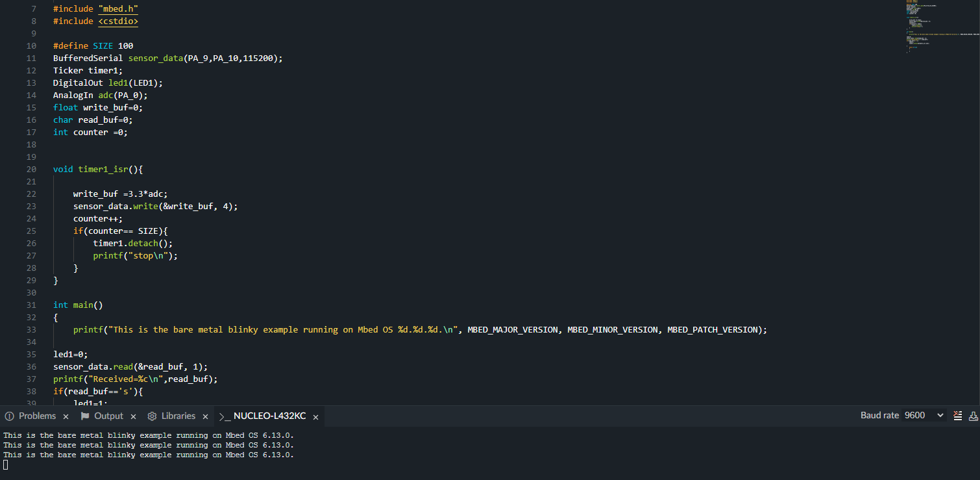
Task: Open the mbed.h include link
Action: (x=117, y=8)
